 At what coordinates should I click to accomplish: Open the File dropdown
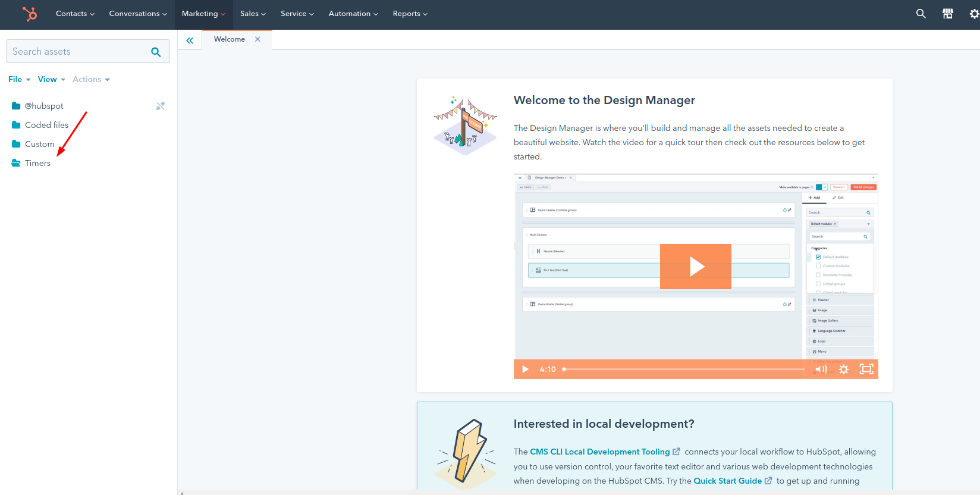(x=20, y=79)
